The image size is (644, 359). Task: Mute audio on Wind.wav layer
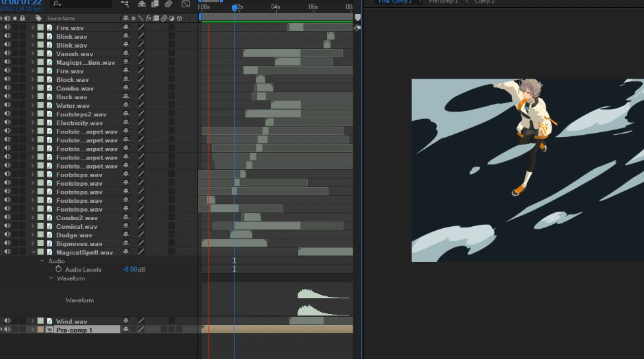pyautogui.click(x=7, y=321)
